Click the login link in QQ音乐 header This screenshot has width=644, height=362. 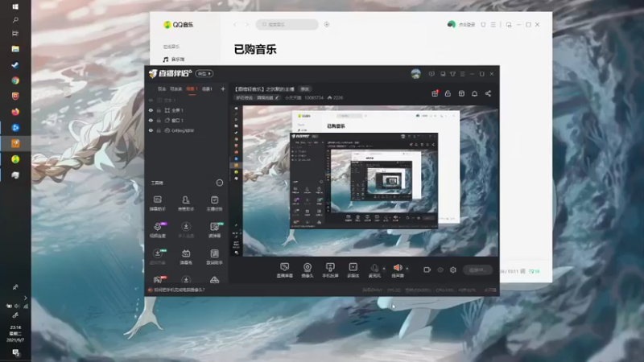click(467, 25)
